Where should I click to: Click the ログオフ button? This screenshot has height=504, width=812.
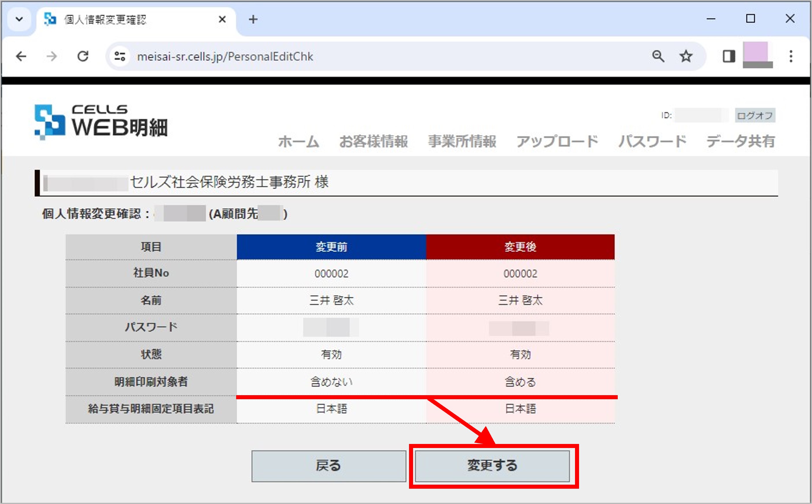click(755, 115)
